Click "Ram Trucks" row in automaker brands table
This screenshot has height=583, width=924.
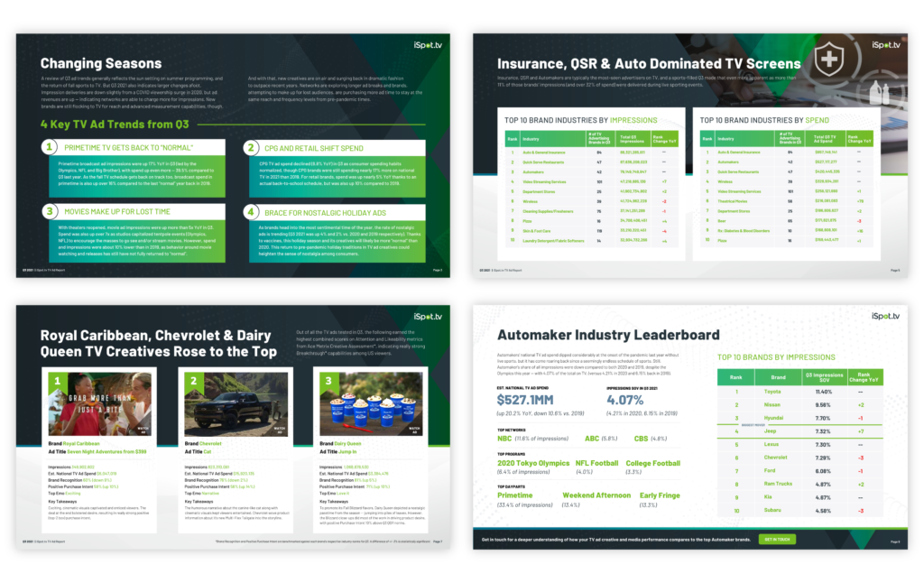pyautogui.click(x=799, y=484)
